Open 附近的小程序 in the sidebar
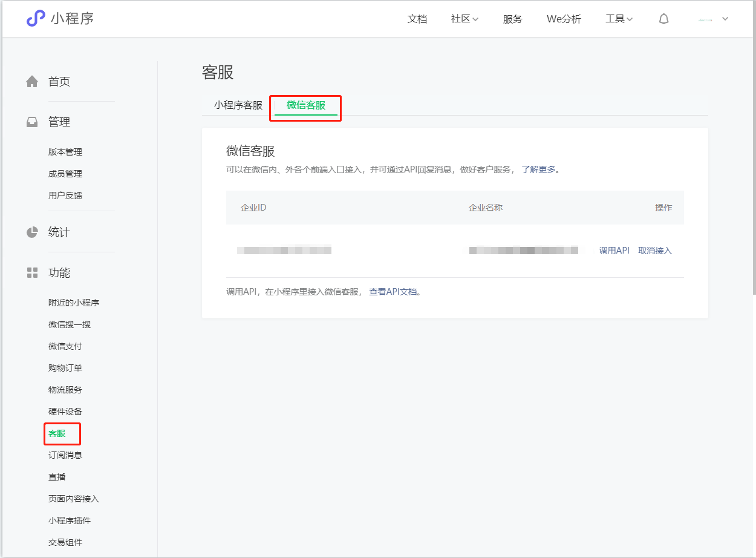This screenshot has width=756, height=558. tap(74, 303)
